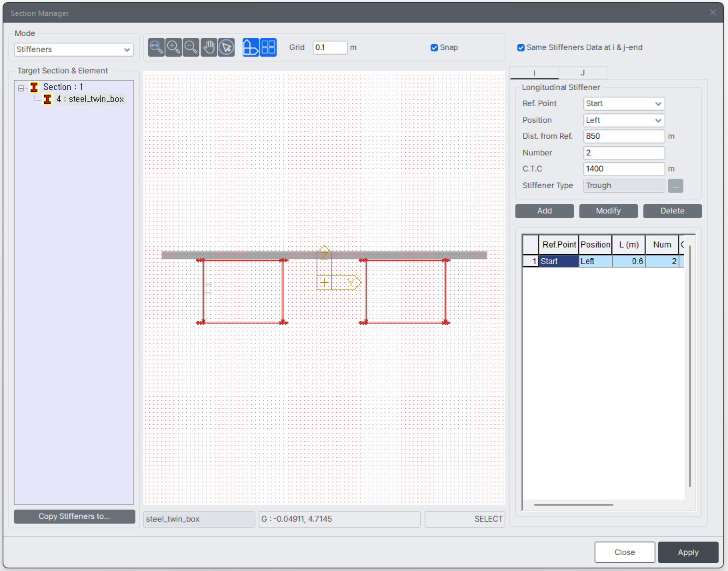This screenshot has height=571, width=728.
Task: Click the Apply button
Action: [688, 552]
